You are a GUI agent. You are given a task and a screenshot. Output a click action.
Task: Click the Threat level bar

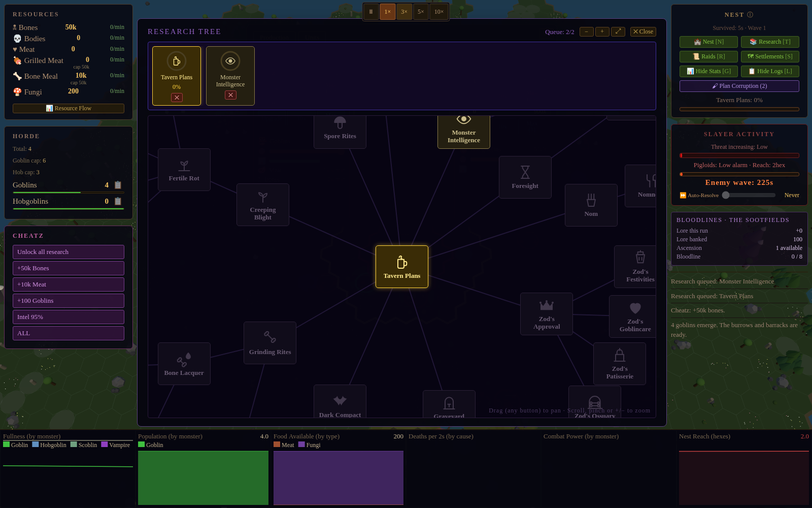(739, 155)
